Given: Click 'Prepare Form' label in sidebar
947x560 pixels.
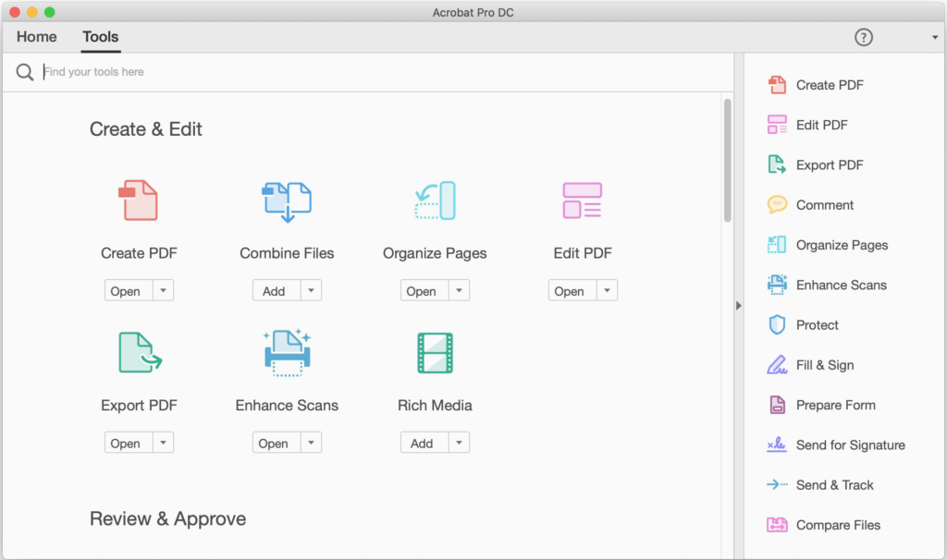Looking at the screenshot, I should click(835, 405).
